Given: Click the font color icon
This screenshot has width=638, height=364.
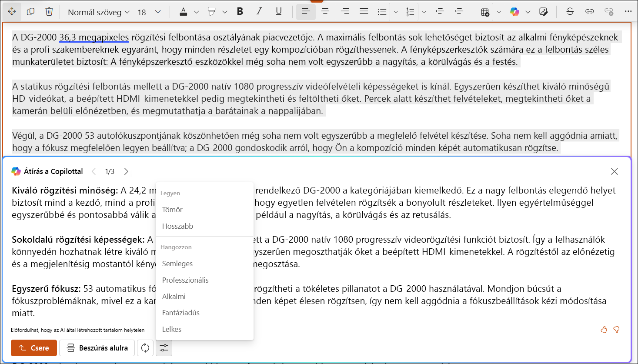Looking at the screenshot, I should click(x=184, y=12).
